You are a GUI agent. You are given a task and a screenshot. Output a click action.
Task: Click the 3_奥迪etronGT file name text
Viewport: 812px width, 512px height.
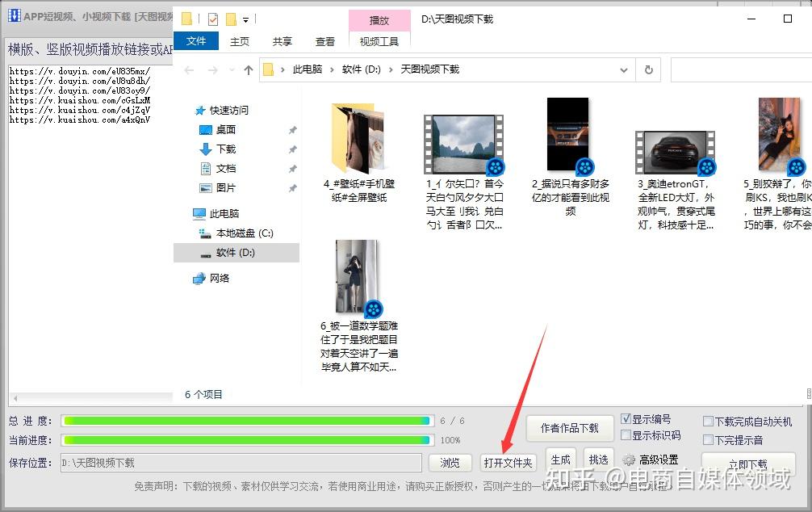(676, 204)
